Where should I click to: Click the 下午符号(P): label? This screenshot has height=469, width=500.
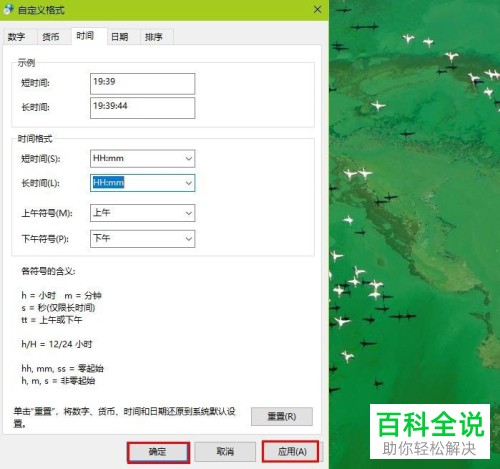(x=45, y=239)
